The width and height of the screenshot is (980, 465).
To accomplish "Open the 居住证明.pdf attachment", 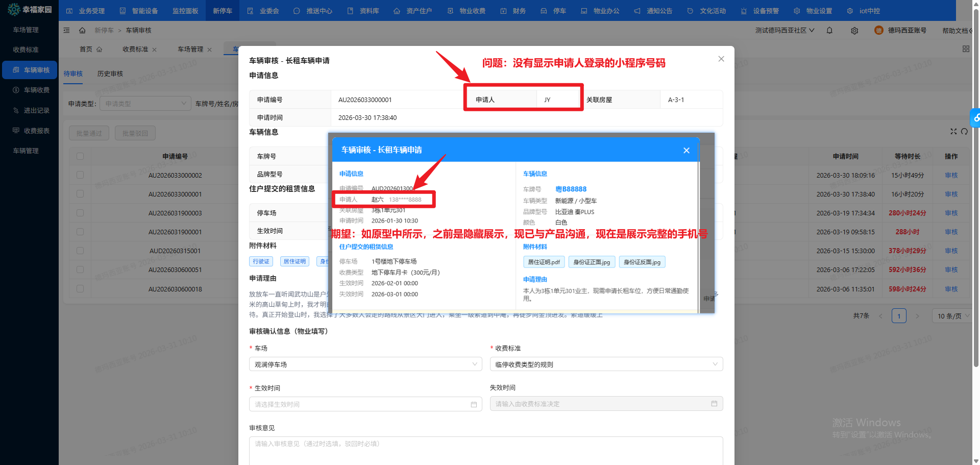I will click(x=544, y=262).
